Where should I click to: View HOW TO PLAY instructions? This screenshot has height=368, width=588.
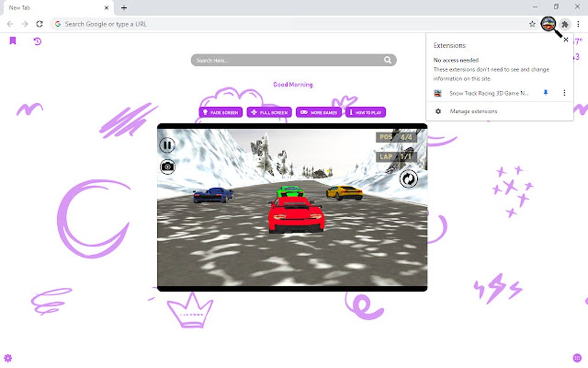tap(365, 112)
